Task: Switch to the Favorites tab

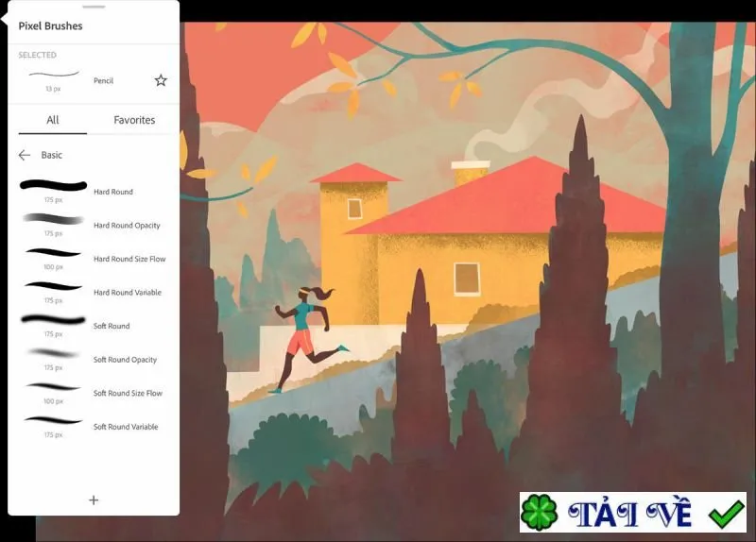Action: click(x=134, y=120)
